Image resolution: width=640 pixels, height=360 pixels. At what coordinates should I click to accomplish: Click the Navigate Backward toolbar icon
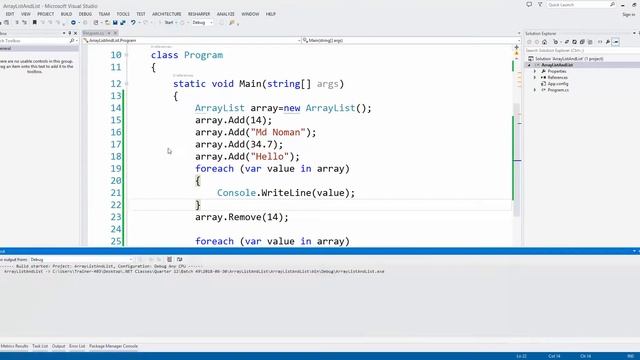tap(73, 22)
